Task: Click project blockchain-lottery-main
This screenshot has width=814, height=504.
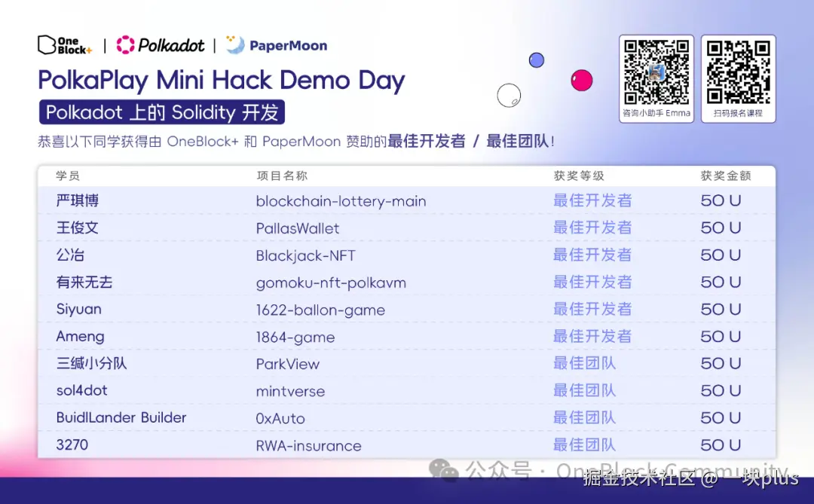Action: click(x=341, y=201)
